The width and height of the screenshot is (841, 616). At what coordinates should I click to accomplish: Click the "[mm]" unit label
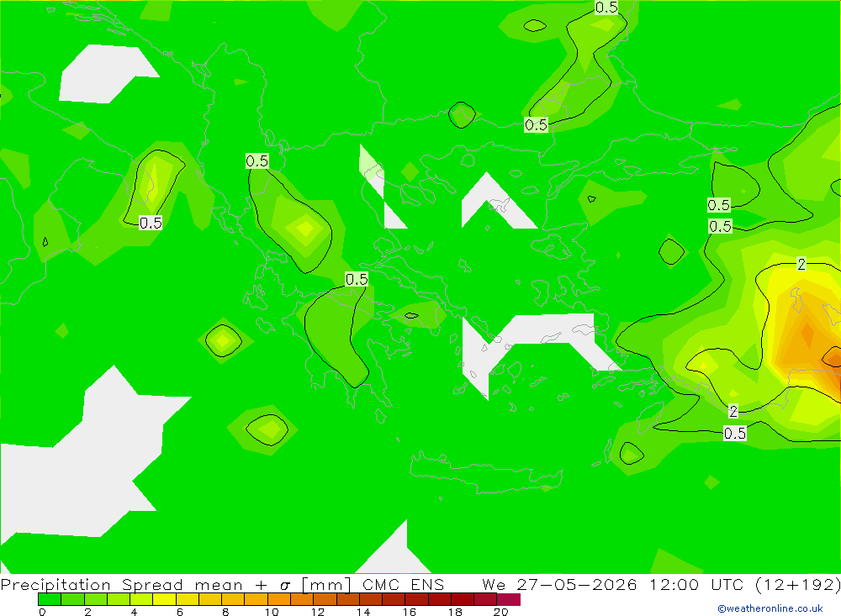coord(326,584)
